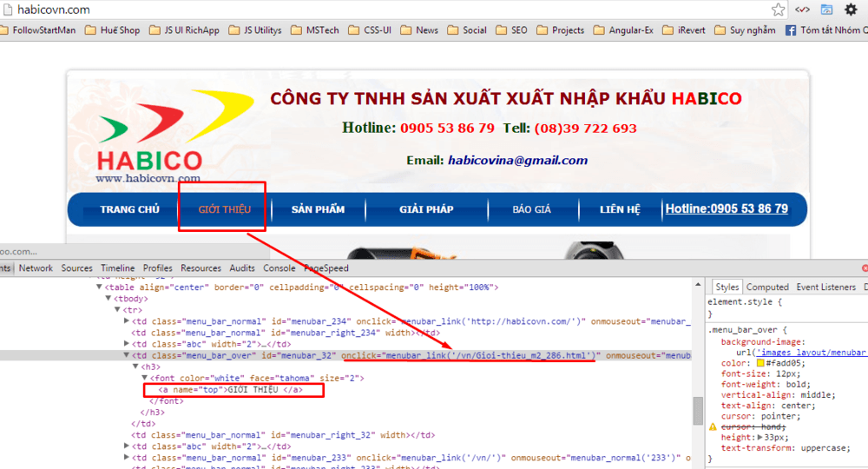This screenshot has width=868, height=469.
Task: Click the habicovina@gmail.com email link
Action: click(517, 161)
